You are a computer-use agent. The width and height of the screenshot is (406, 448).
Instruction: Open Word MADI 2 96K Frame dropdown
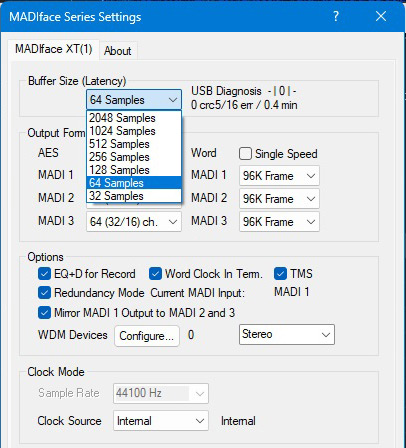click(x=279, y=199)
